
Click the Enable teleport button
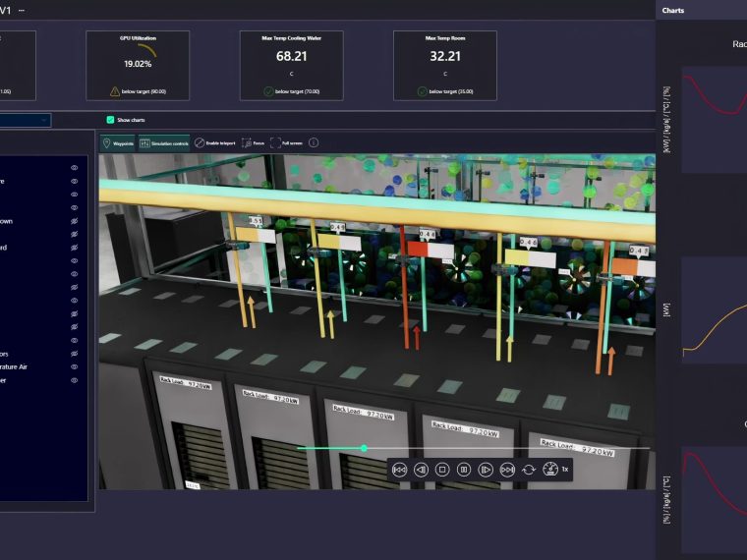(214, 142)
